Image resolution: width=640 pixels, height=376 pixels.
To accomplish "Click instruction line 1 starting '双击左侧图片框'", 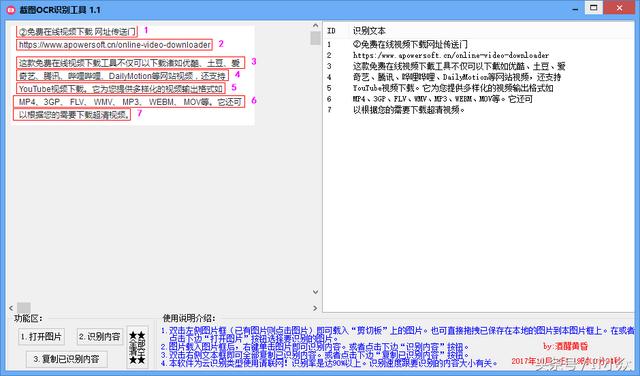I will [398, 334].
